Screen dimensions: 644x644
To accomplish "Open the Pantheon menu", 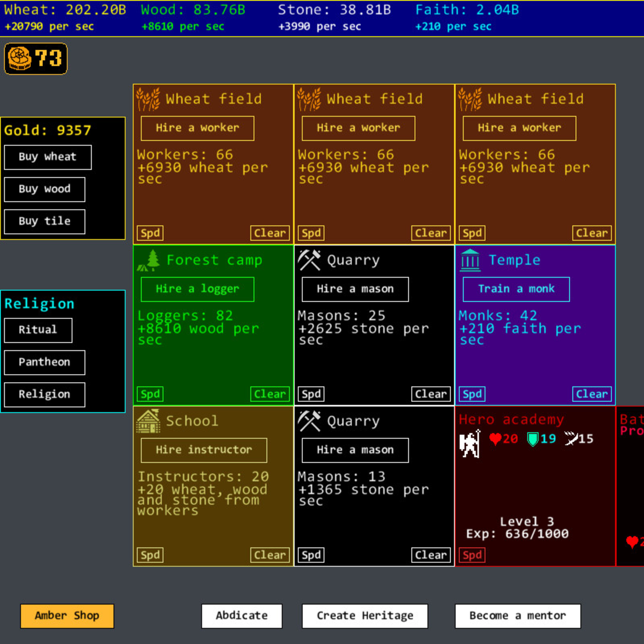I will coord(45,362).
